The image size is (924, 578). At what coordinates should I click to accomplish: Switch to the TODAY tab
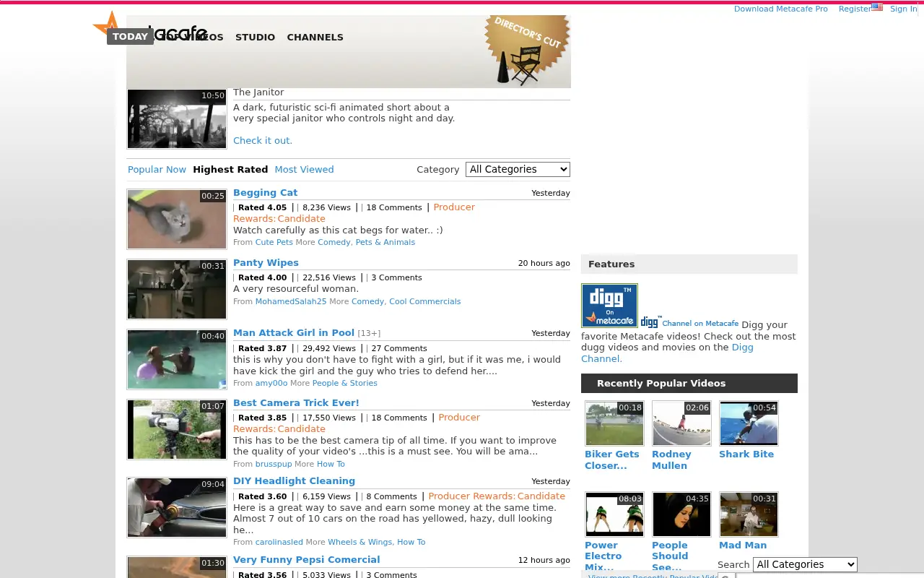click(130, 37)
